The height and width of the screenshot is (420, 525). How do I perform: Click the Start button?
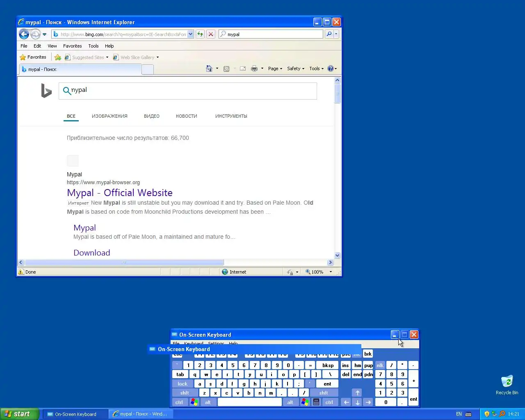click(20, 414)
